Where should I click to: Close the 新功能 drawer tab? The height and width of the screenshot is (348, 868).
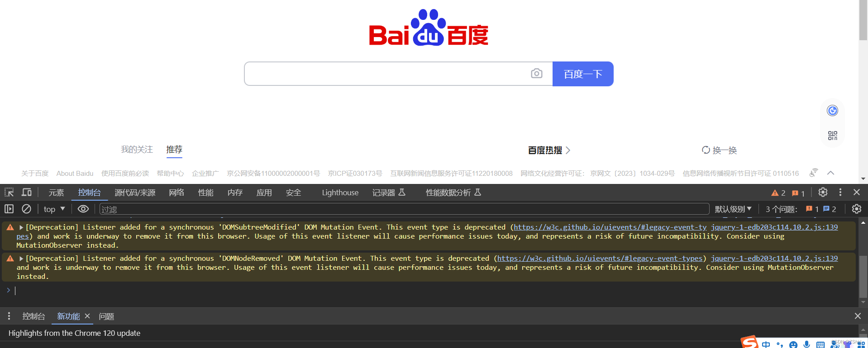[87, 316]
